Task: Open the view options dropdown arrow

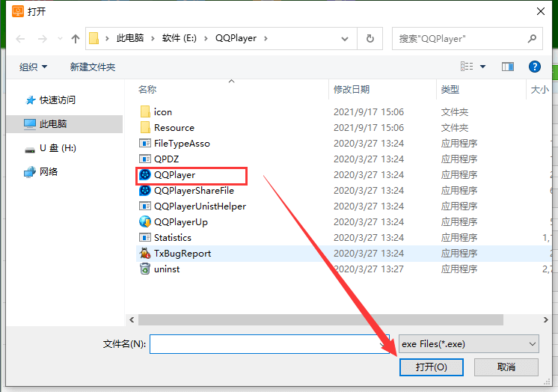Action: click(x=483, y=67)
